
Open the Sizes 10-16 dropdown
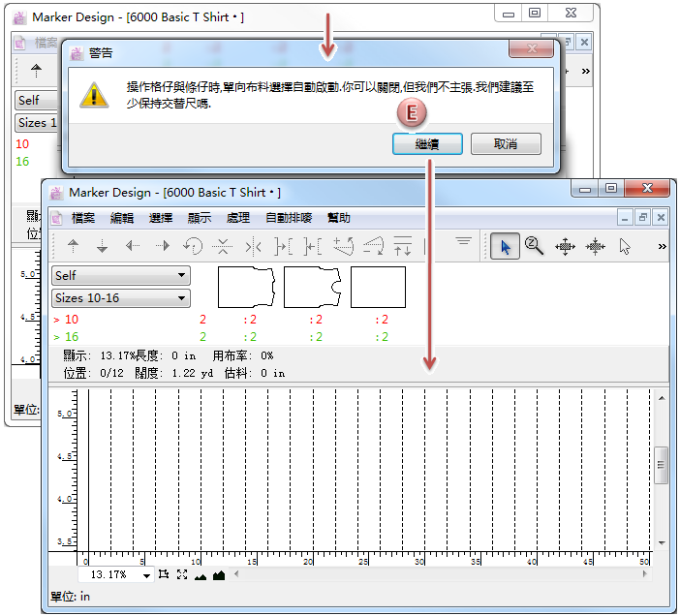120,298
